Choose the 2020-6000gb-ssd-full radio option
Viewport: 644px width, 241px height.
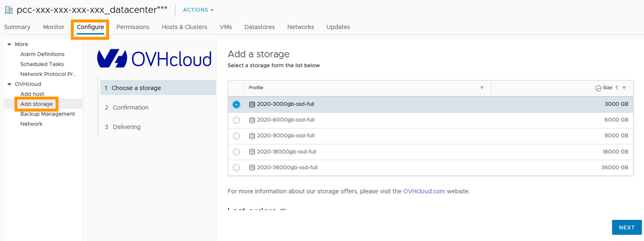tap(236, 120)
